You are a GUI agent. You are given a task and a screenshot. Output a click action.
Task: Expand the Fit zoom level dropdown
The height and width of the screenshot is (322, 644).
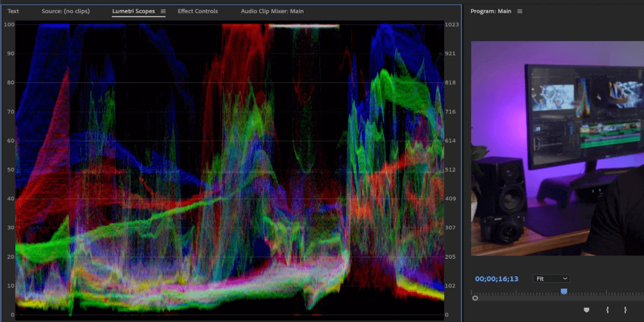[x=551, y=279]
